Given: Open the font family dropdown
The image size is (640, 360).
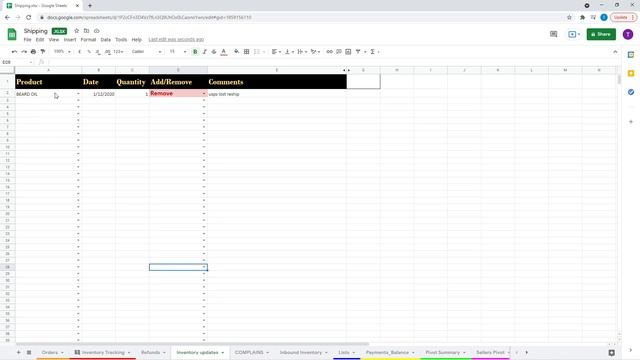Looking at the screenshot, I should tap(147, 52).
